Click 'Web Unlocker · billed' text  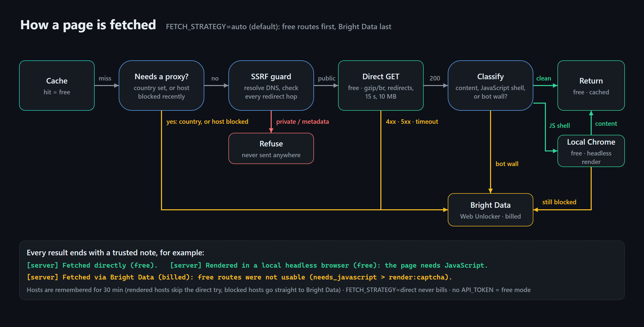tap(491, 216)
